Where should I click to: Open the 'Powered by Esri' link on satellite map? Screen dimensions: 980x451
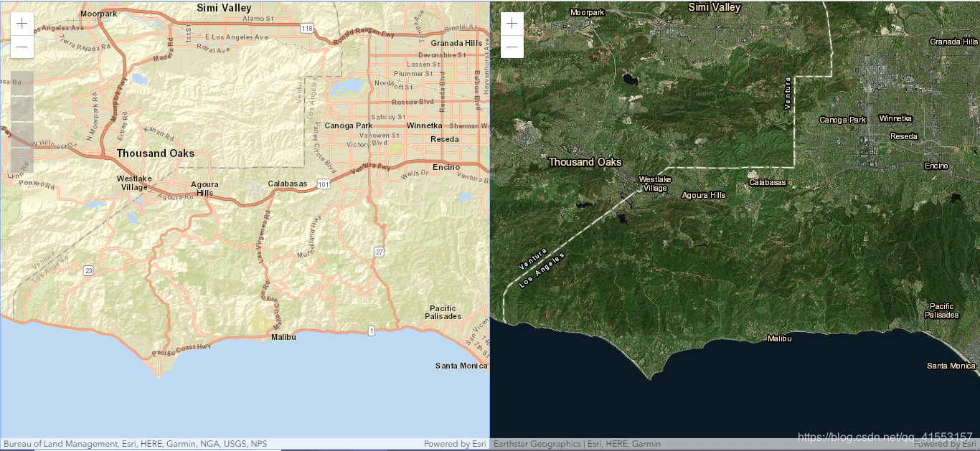[945, 445]
